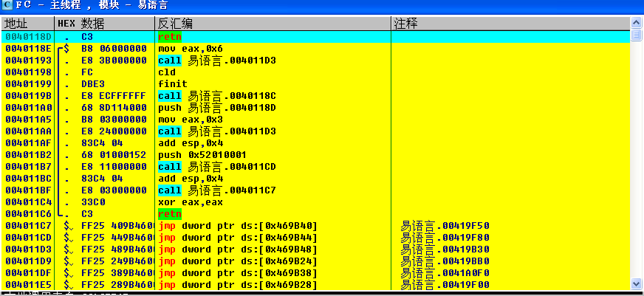Click the cld instruction

pos(167,72)
